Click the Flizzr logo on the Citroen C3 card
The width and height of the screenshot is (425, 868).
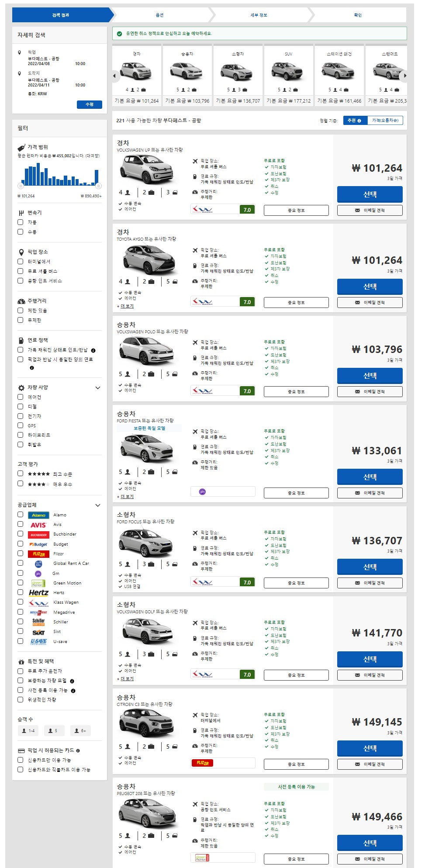[202, 763]
